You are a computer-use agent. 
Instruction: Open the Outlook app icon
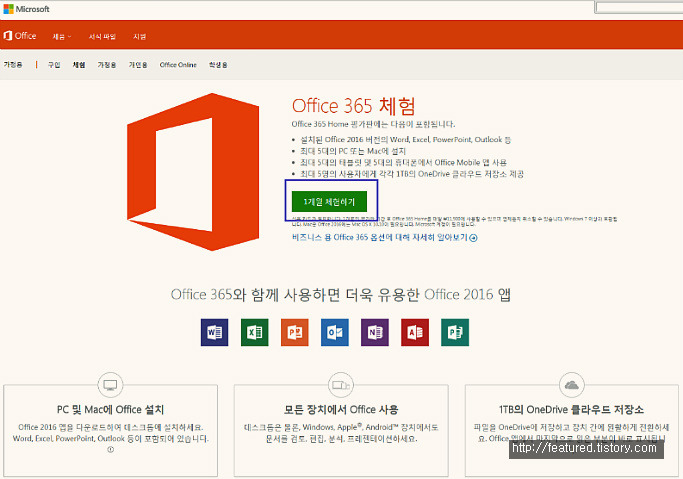click(335, 332)
